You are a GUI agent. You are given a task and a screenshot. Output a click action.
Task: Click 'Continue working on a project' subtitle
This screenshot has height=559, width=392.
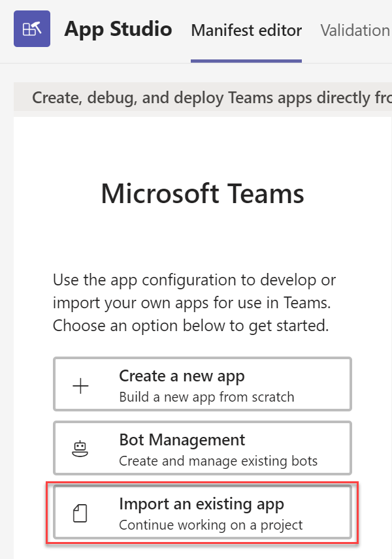[x=211, y=524]
